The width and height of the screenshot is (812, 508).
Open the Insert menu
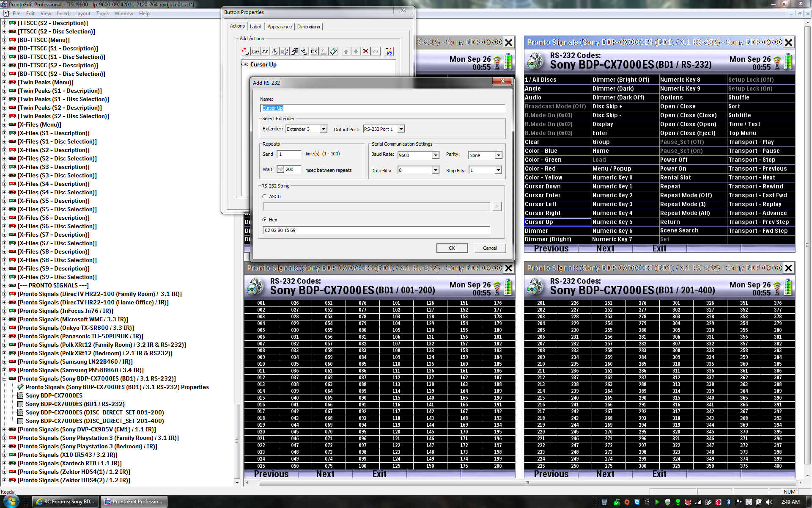tap(63, 14)
